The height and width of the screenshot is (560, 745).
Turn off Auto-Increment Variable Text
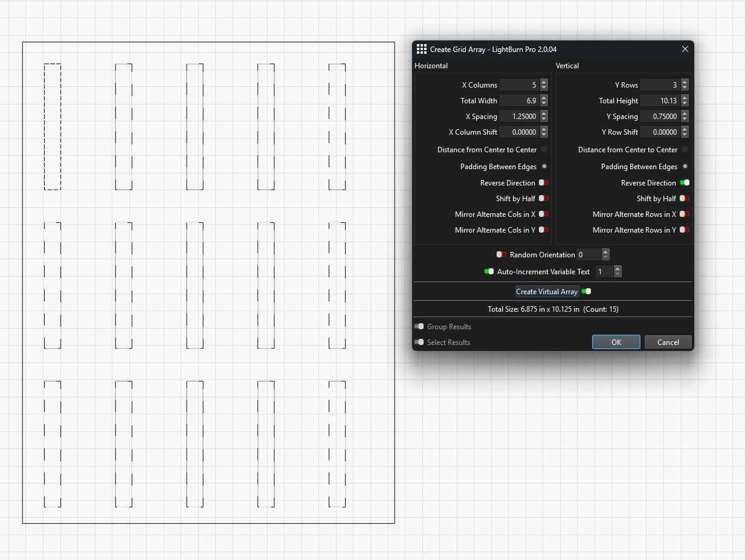[489, 272]
